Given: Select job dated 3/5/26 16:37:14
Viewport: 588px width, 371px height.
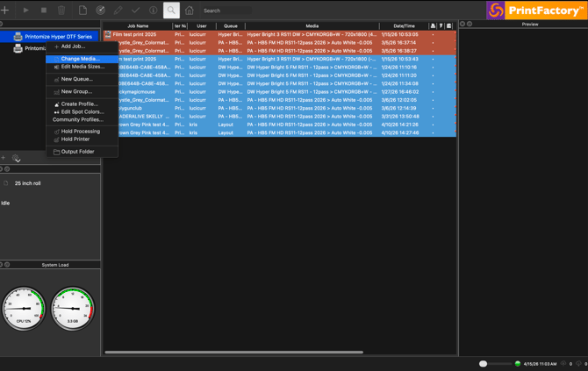Looking at the screenshot, I should click(x=280, y=43).
